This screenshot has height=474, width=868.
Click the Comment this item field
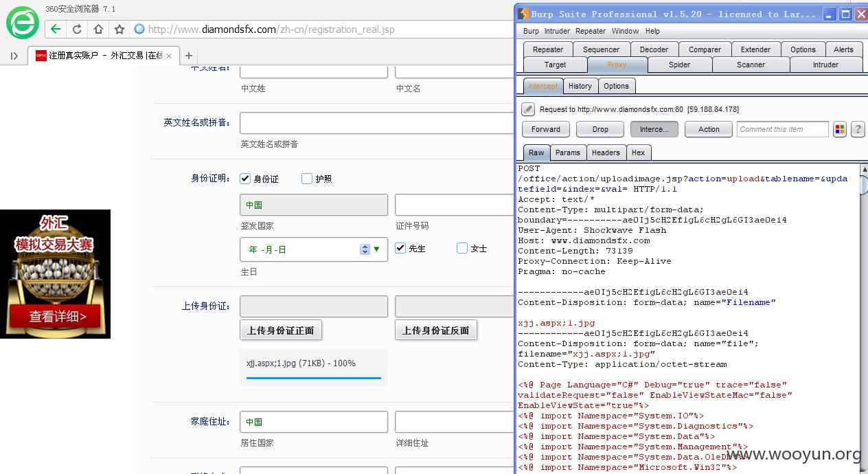783,129
